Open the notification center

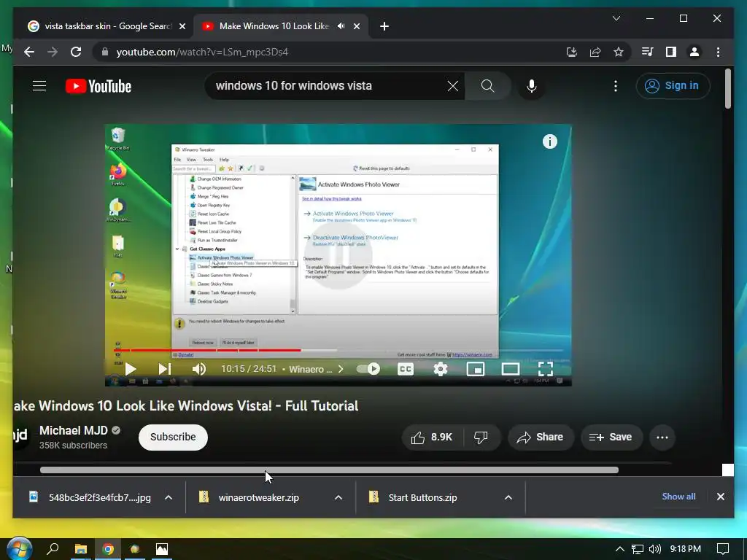click(x=723, y=549)
